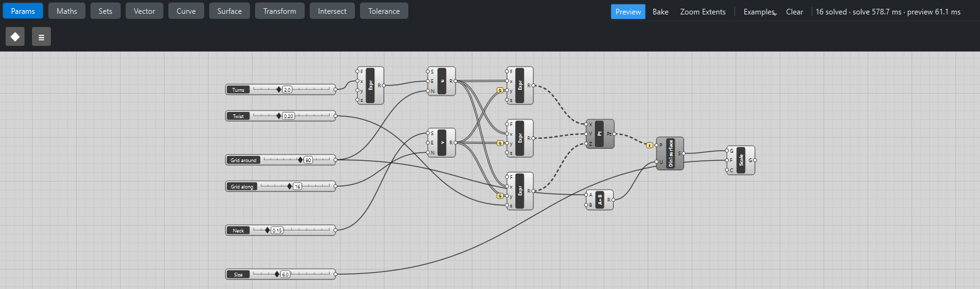Select the u range node
This screenshot has width=980, height=289.
click(442, 81)
